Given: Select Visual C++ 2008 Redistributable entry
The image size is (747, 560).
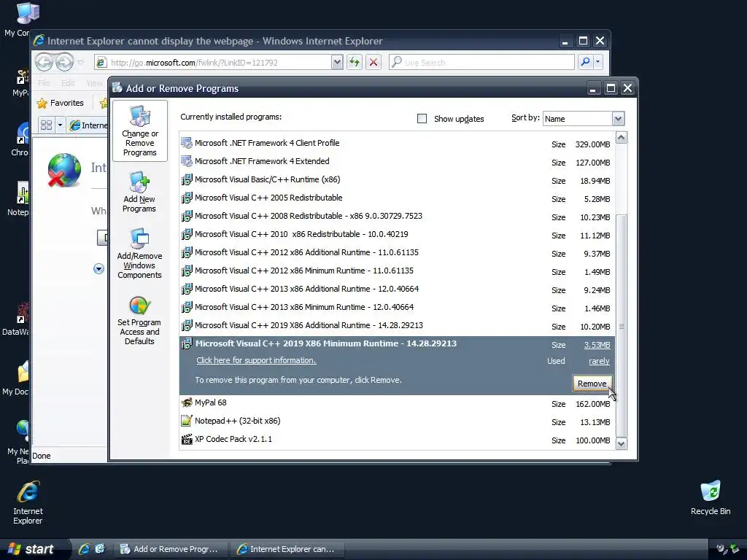Looking at the screenshot, I should coord(397,216).
